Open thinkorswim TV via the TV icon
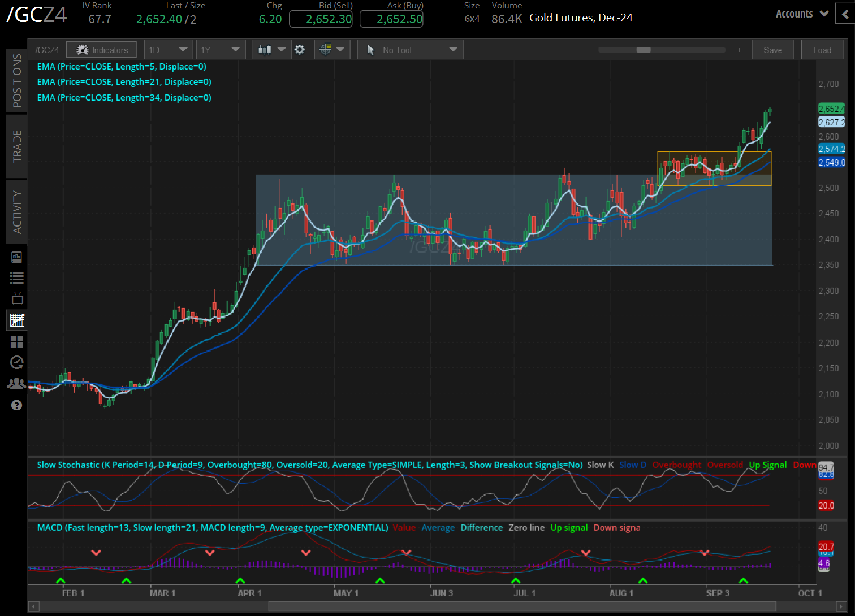855x616 pixels. [16, 298]
